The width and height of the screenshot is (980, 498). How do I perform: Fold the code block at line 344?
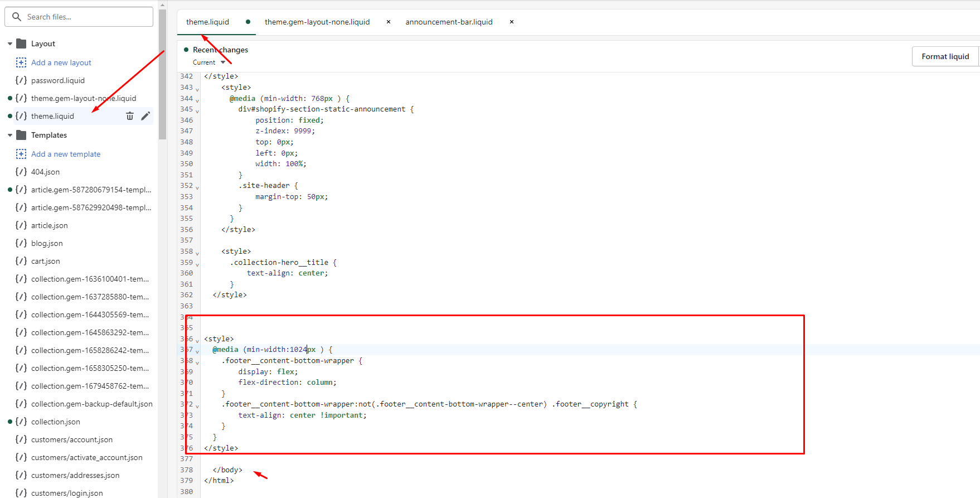point(197,100)
